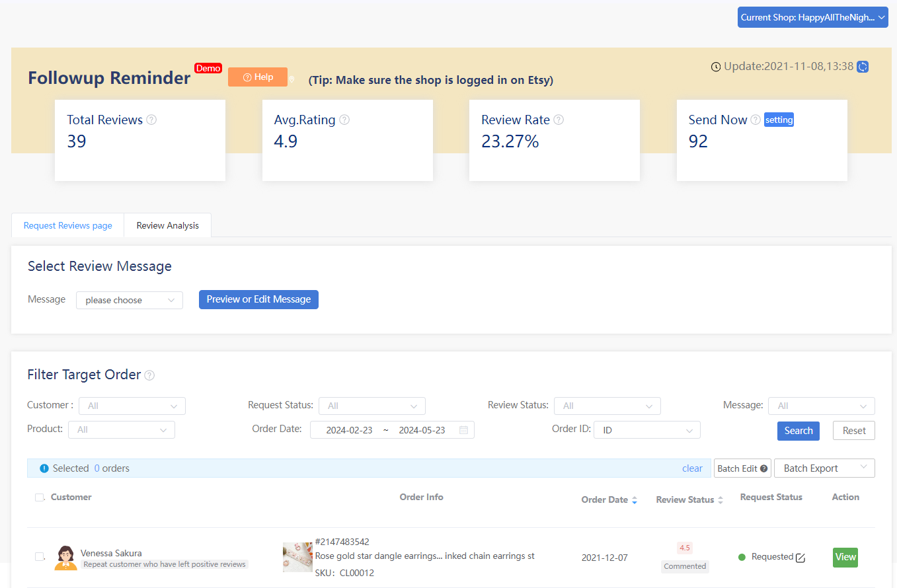The width and height of the screenshot is (897, 588).
Task: Click help icon next to Send Now
Action: [756, 120]
